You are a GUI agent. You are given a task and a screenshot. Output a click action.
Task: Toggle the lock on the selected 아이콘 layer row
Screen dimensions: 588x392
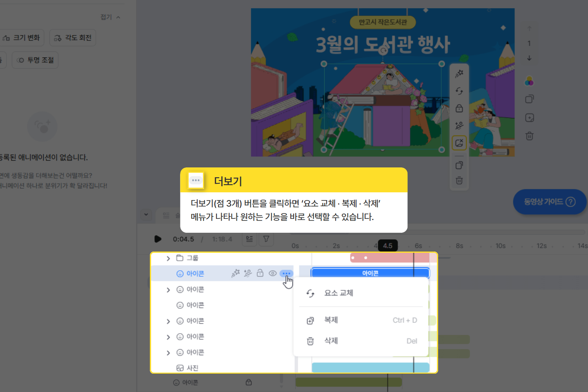coord(260,273)
